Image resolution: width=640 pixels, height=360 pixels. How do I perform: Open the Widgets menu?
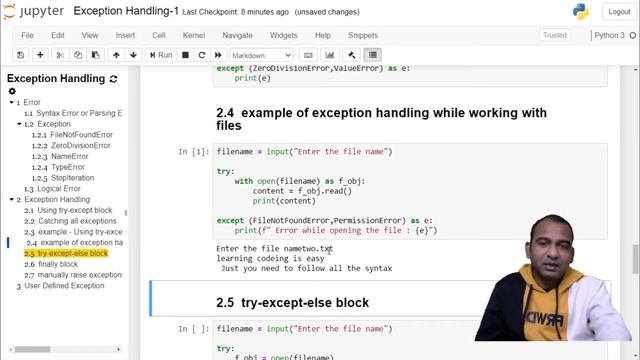(x=283, y=36)
